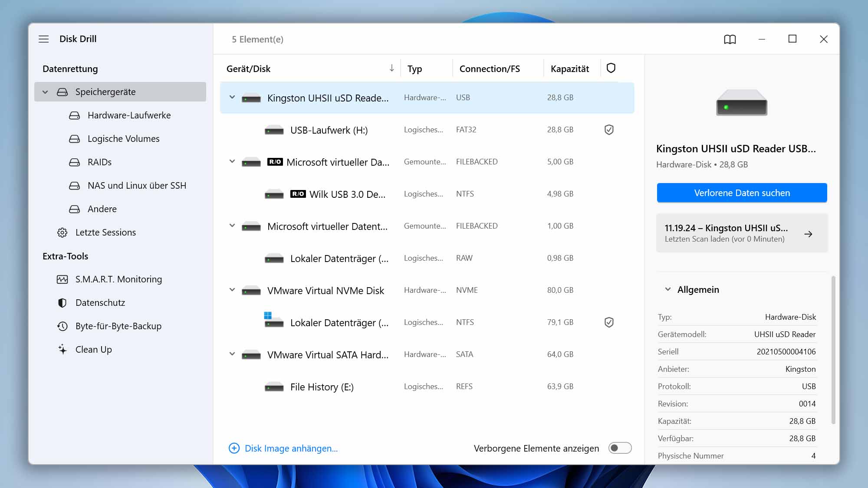Screen dimensions: 868x488
Task: Expand the Kingston UHSII uSD Reader entry
Action: (232, 97)
